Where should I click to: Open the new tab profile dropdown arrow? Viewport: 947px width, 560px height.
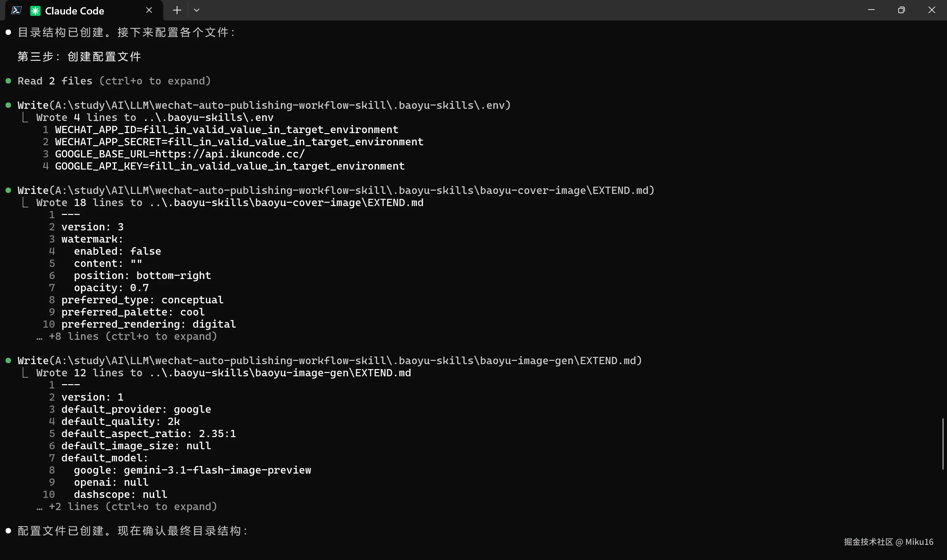point(196,10)
